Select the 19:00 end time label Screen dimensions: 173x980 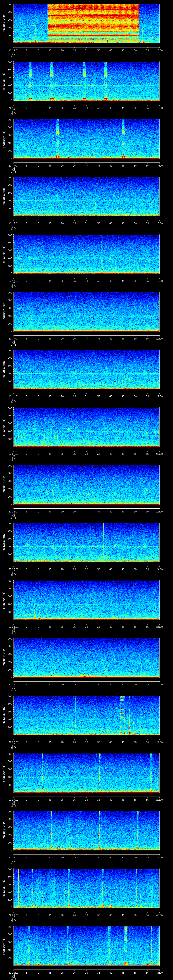click(159, 281)
